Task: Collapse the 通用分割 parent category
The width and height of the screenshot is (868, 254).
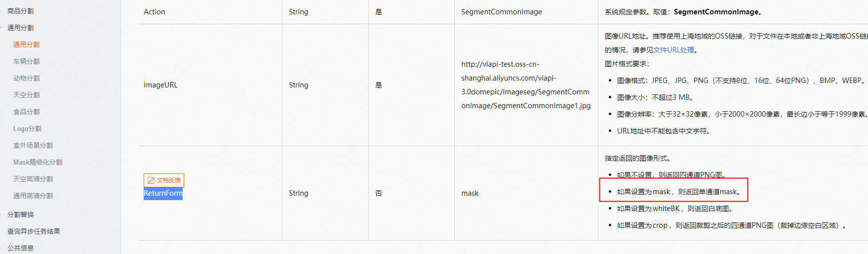Action: pyautogui.click(x=20, y=28)
